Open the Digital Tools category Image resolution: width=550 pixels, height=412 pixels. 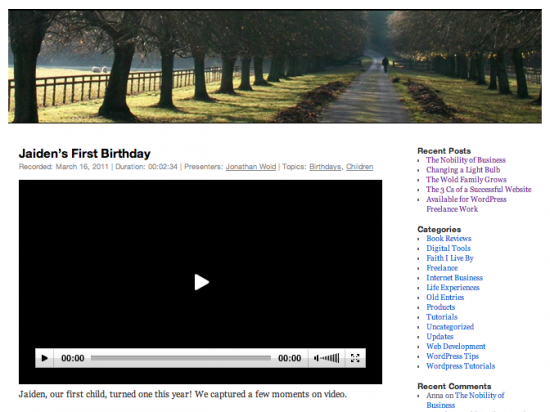pyautogui.click(x=448, y=248)
